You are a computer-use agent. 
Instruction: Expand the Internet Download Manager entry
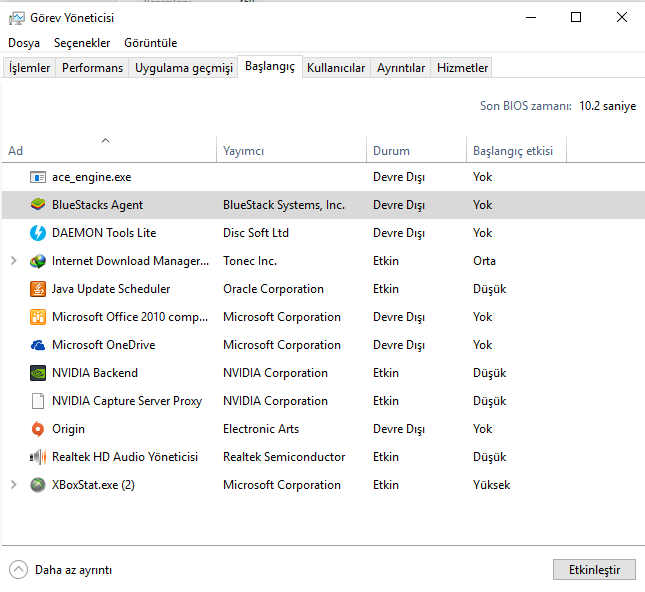[x=13, y=261]
